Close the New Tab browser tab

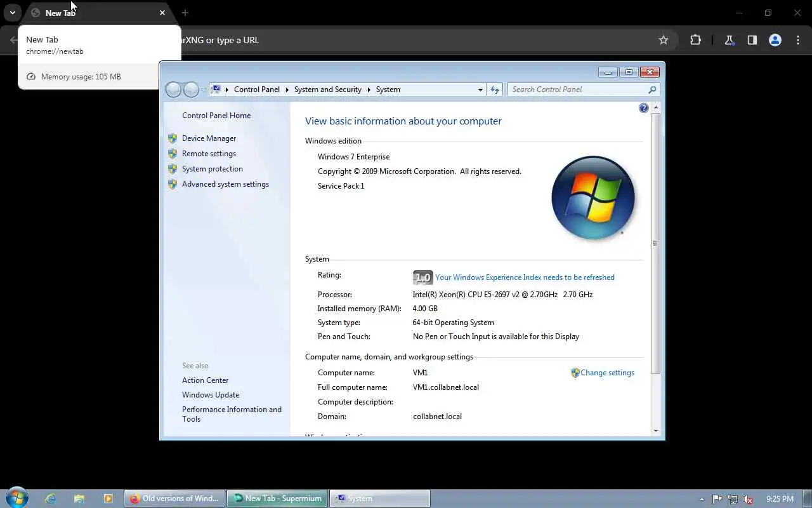[x=162, y=13]
